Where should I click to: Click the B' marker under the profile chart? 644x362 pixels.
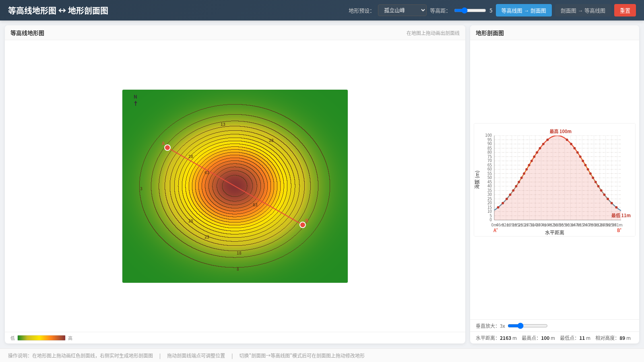click(x=619, y=230)
